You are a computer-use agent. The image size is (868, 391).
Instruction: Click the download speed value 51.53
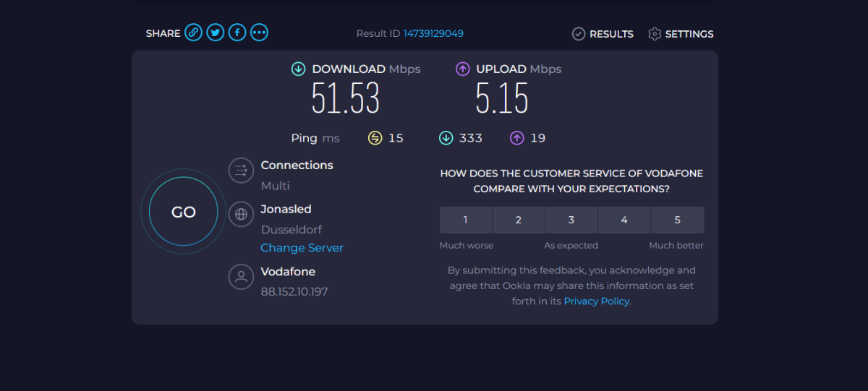pyautogui.click(x=346, y=99)
